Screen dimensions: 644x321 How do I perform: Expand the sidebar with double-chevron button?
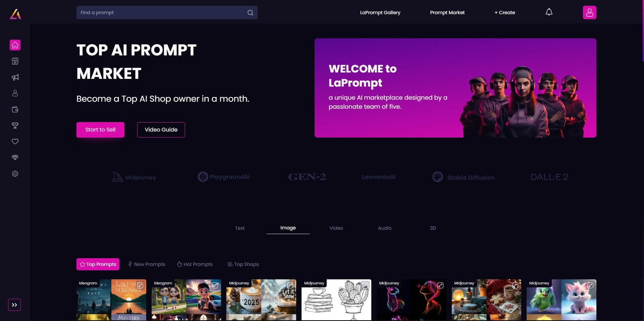(x=14, y=305)
